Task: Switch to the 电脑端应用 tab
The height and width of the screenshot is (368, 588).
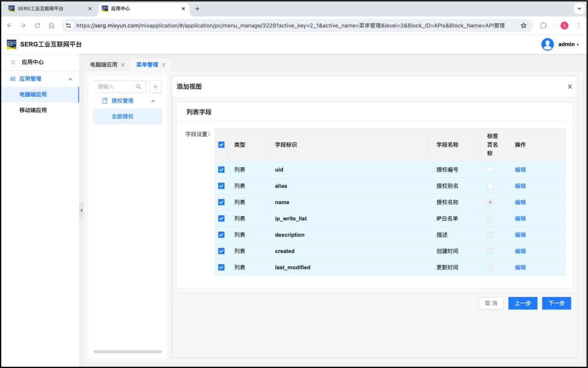Action: pyautogui.click(x=103, y=65)
